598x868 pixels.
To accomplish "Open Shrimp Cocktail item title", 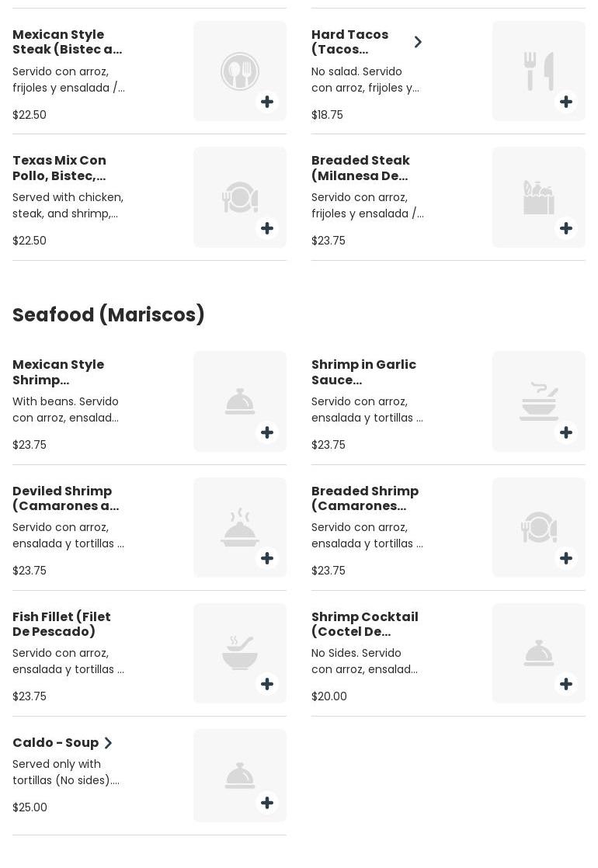I will (364, 624).
